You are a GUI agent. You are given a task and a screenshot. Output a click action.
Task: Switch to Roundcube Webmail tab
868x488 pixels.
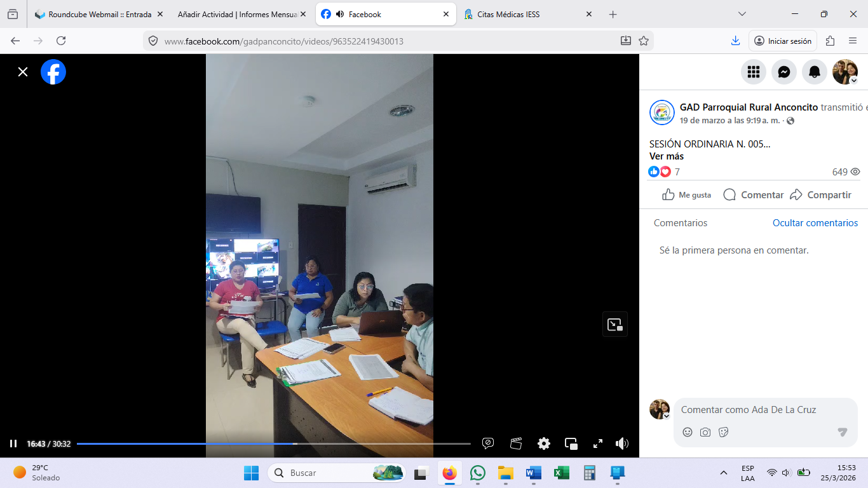click(99, 14)
